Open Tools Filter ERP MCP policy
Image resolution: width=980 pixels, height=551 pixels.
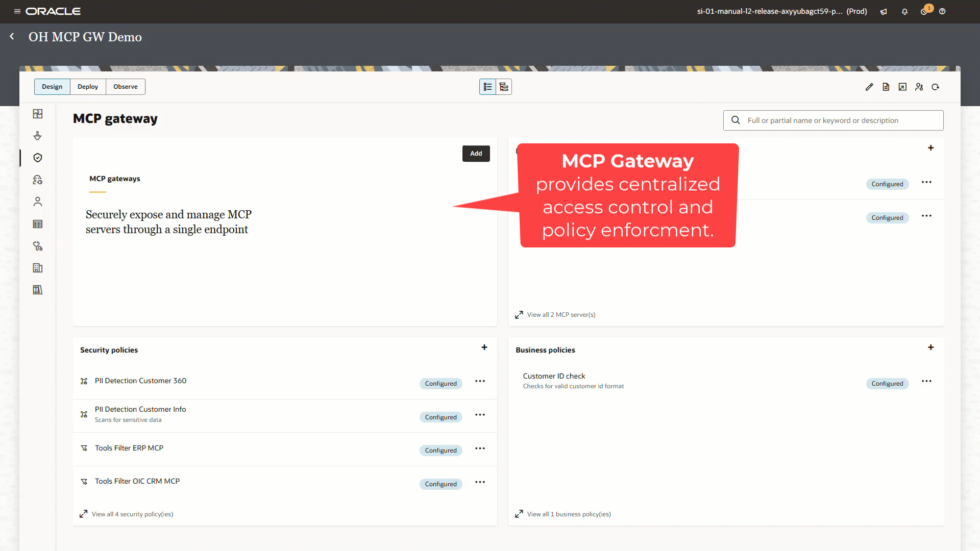pyautogui.click(x=129, y=448)
